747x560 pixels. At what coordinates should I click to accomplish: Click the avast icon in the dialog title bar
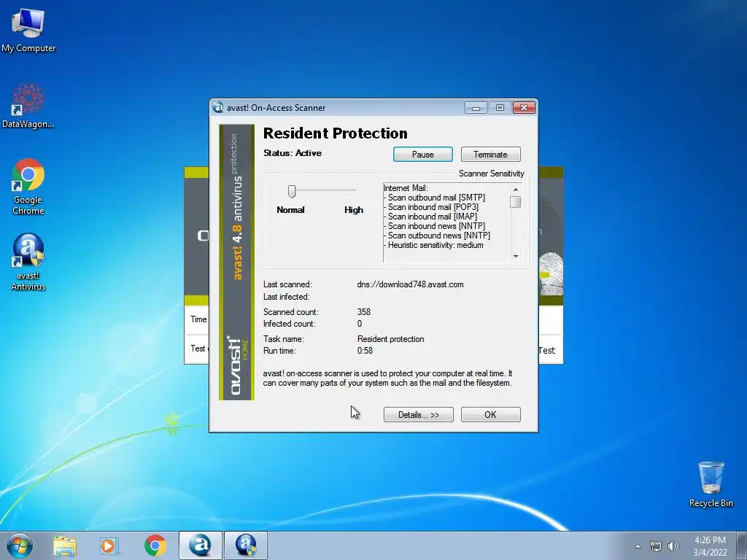click(x=218, y=108)
